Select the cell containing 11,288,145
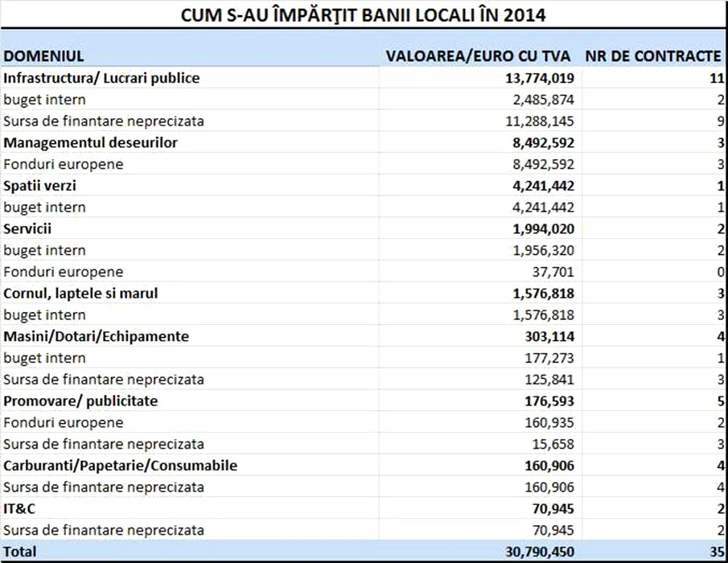The width and height of the screenshot is (728, 563). (537, 121)
